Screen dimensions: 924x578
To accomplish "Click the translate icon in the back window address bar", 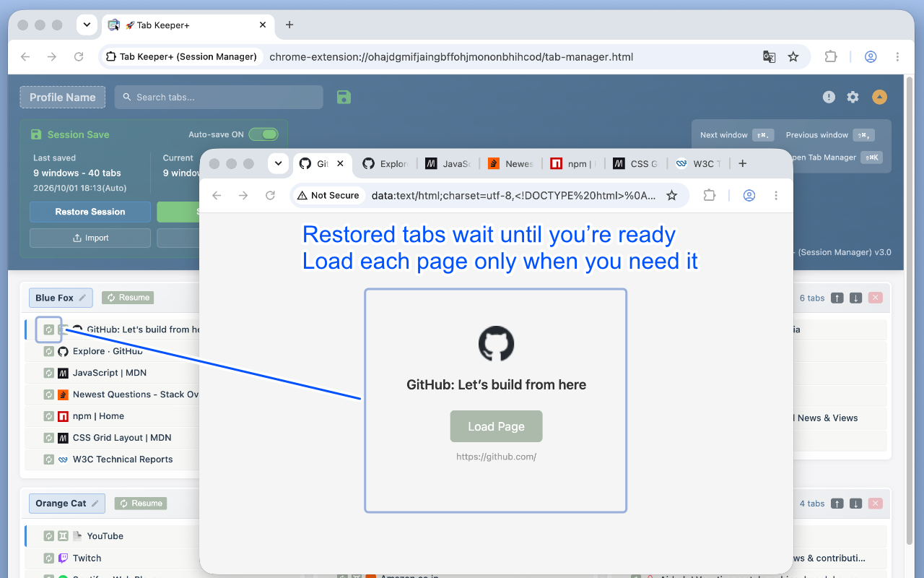I will (770, 56).
